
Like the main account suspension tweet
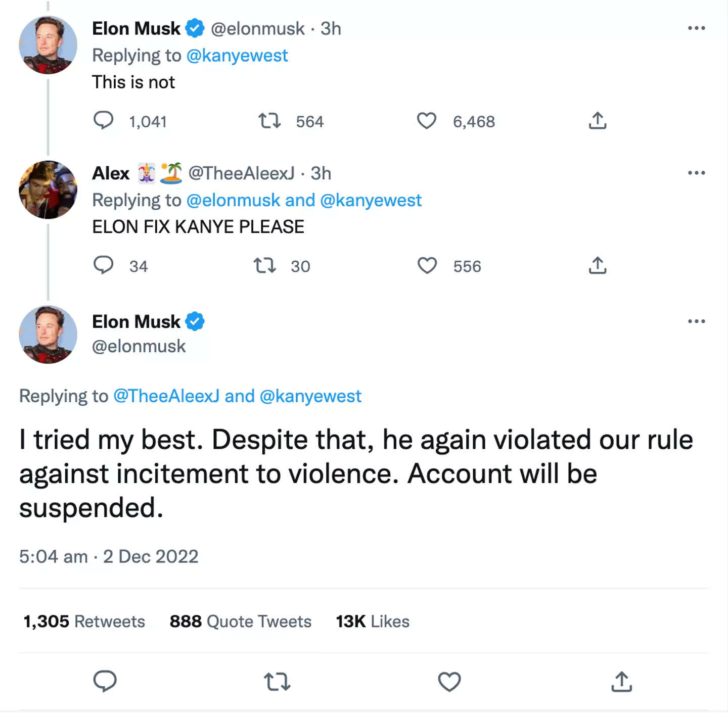pos(449,682)
